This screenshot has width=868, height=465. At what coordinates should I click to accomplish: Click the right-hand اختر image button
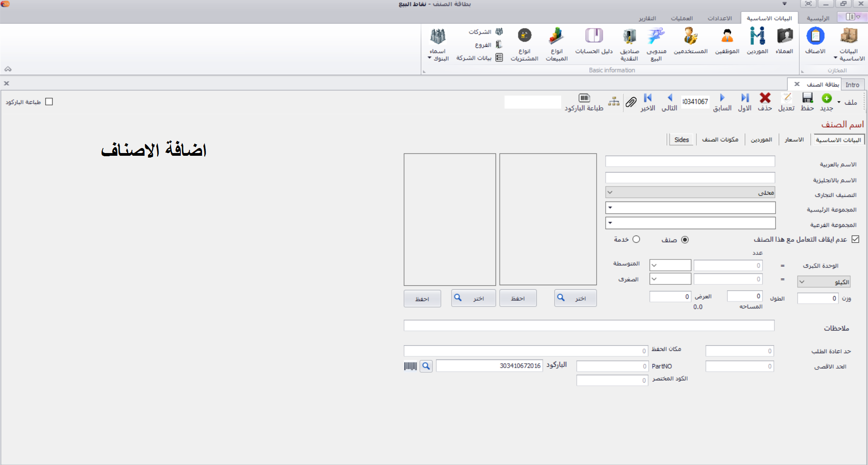(x=575, y=298)
